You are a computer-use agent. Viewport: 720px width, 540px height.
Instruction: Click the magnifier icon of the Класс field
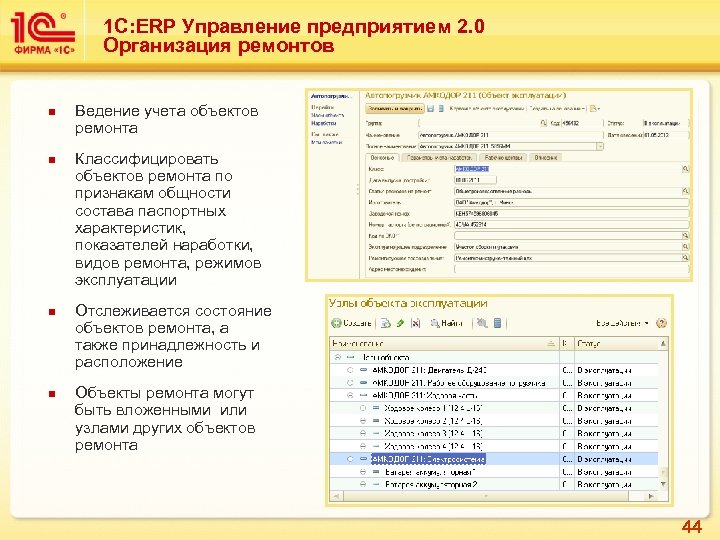(685, 169)
